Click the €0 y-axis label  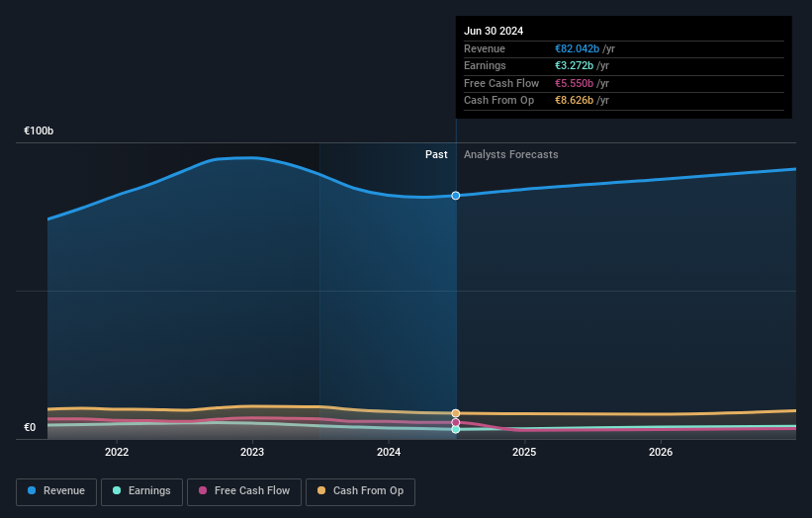pos(30,427)
